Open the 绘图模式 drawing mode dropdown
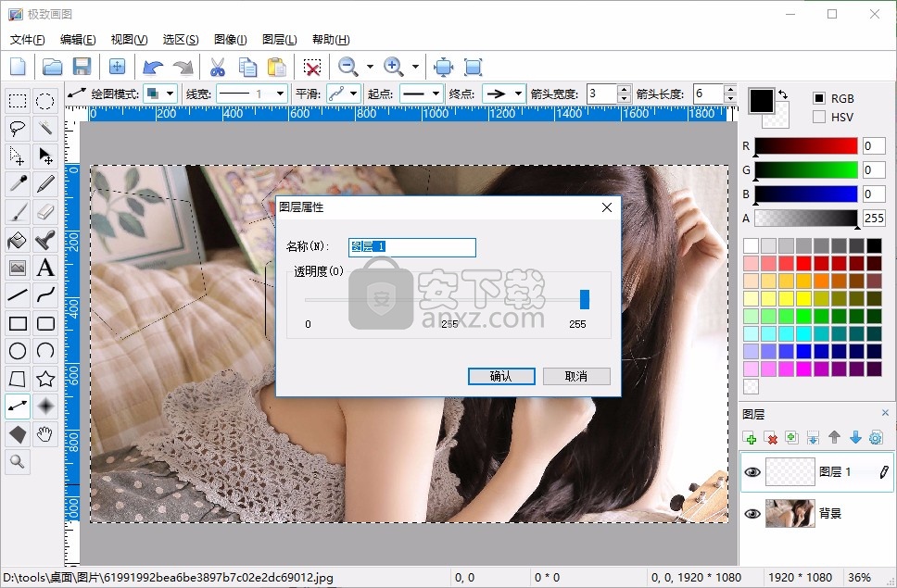Image resolution: width=897 pixels, height=588 pixels. pos(160,94)
